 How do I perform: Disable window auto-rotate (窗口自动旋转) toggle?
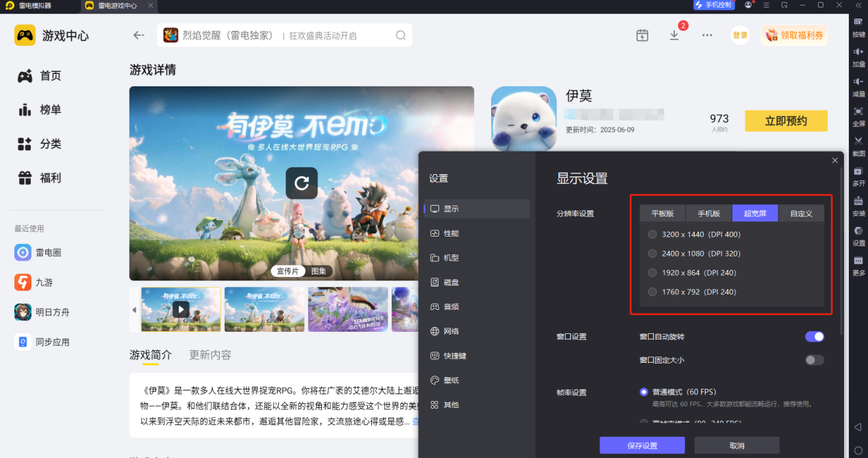coord(814,336)
